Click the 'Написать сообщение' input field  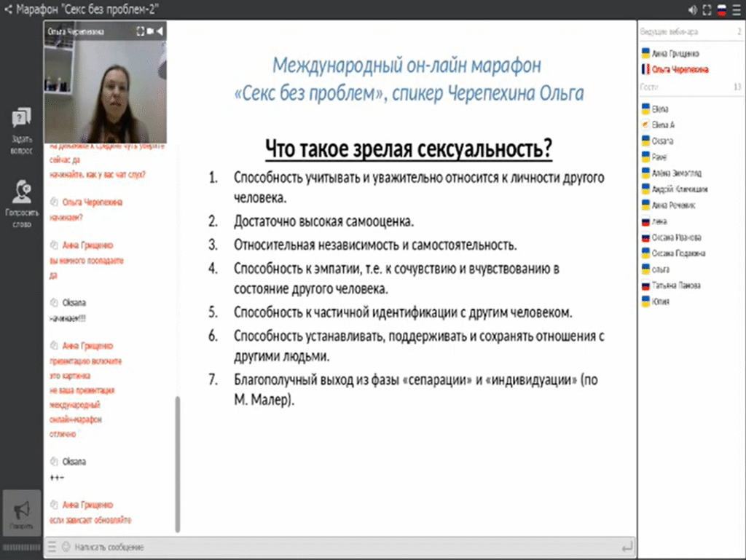[x=345, y=547]
